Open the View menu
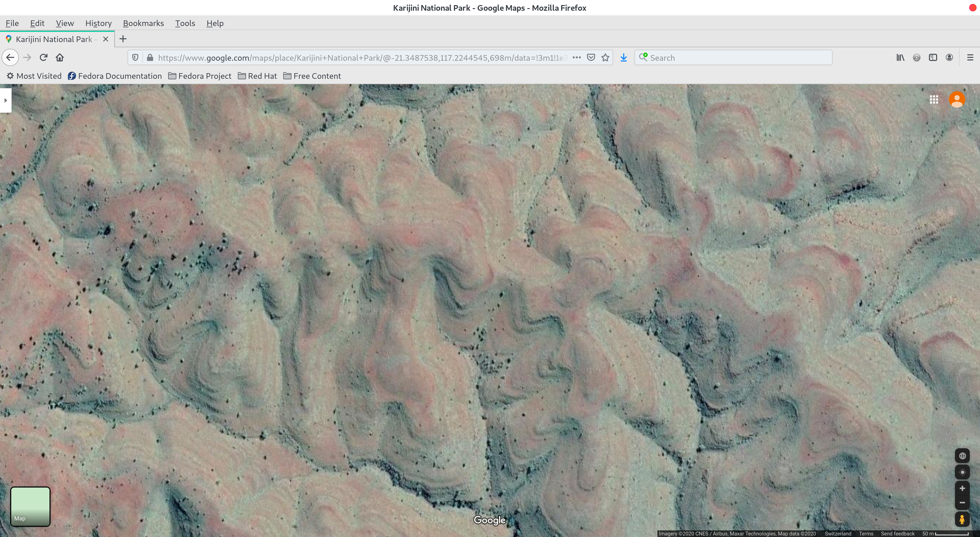 65,23
